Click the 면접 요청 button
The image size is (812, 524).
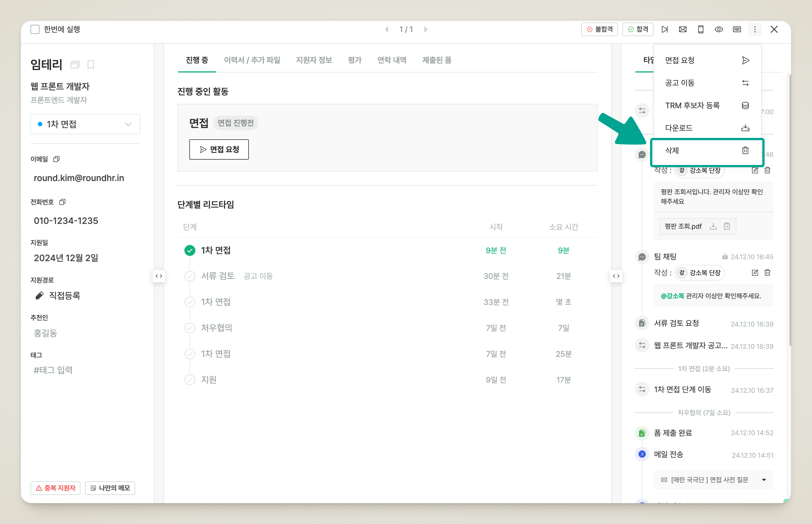click(x=219, y=149)
